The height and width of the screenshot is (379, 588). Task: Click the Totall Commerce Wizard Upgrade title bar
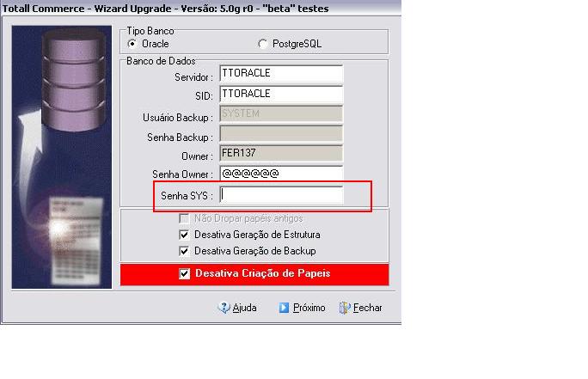tap(200, 9)
